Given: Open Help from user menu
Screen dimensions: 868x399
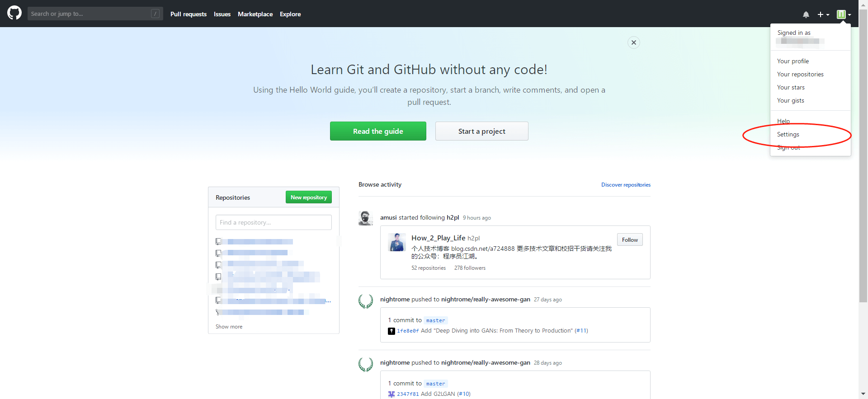Looking at the screenshot, I should coord(783,121).
